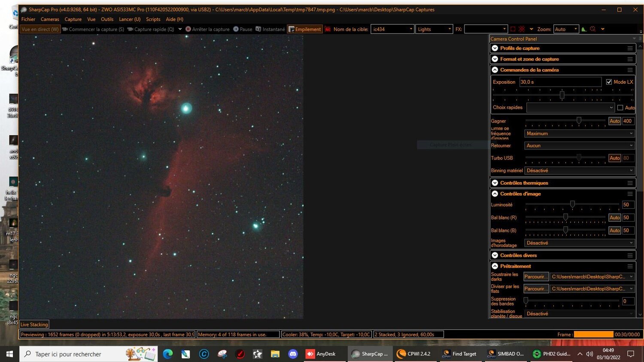Enable Auto next to Choix rapides
Viewport: 644px width, 362px height.
621,107
